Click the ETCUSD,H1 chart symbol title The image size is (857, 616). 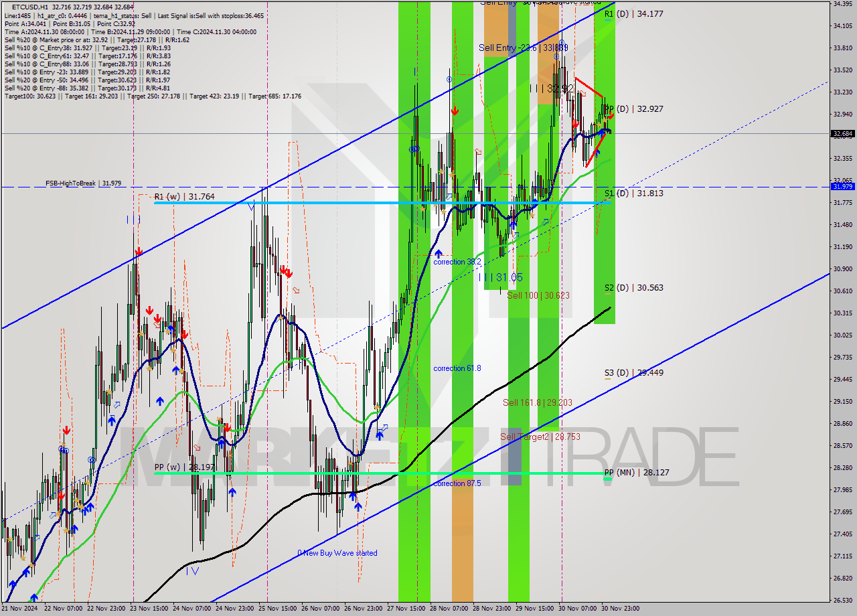(x=29, y=7)
